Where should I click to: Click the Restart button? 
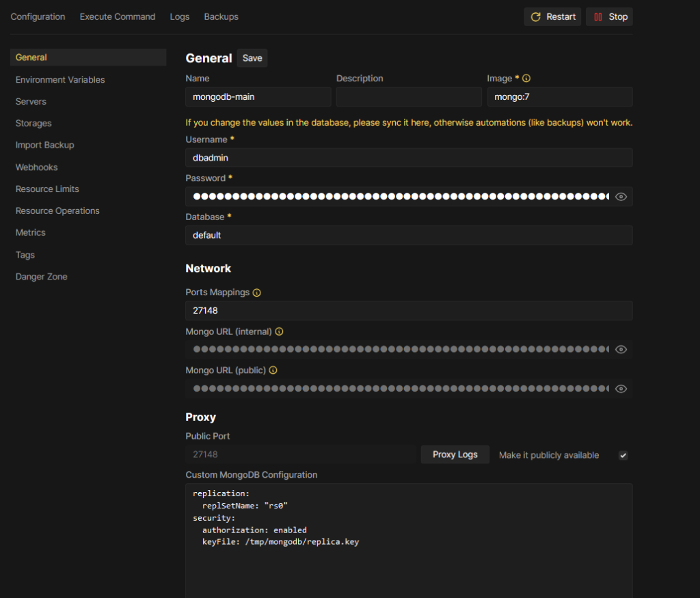(x=552, y=17)
